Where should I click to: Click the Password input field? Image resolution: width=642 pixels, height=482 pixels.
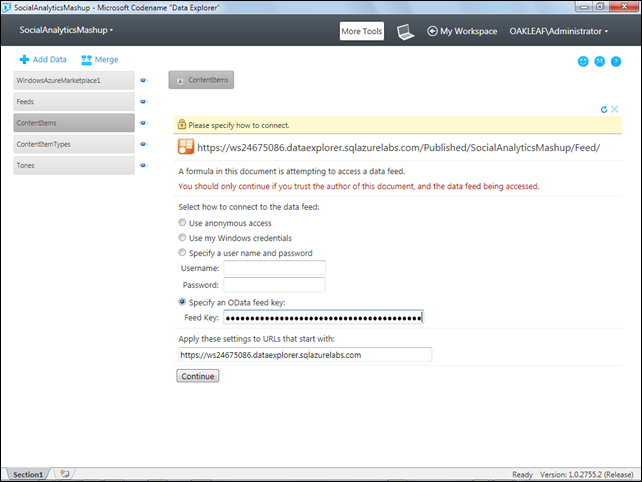pos(274,285)
